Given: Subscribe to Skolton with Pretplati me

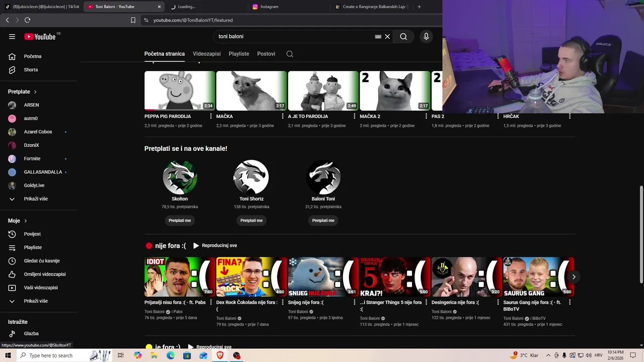Looking at the screenshot, I should click(180, 220).
